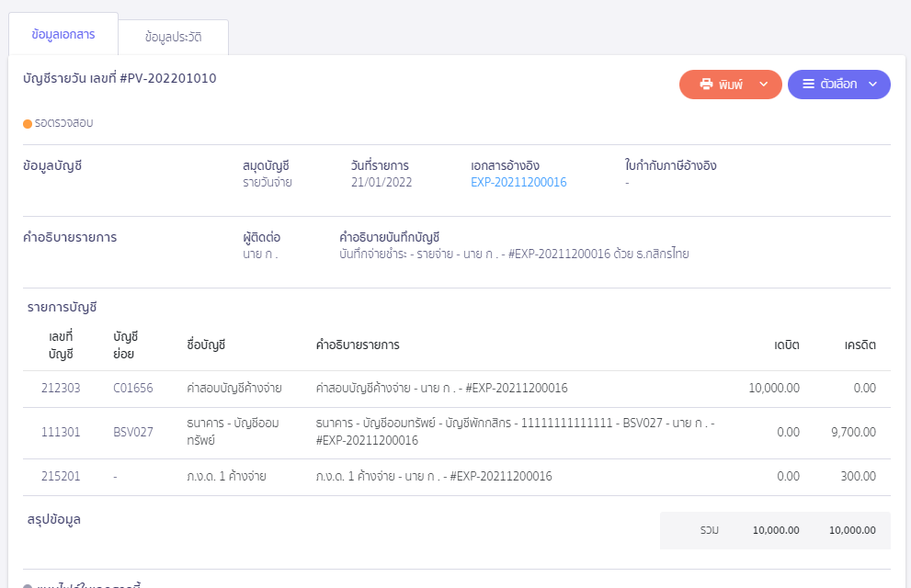911x588 pixels.
Task: Click journal book value รายวันจ่าย
Action: point(268,182)
